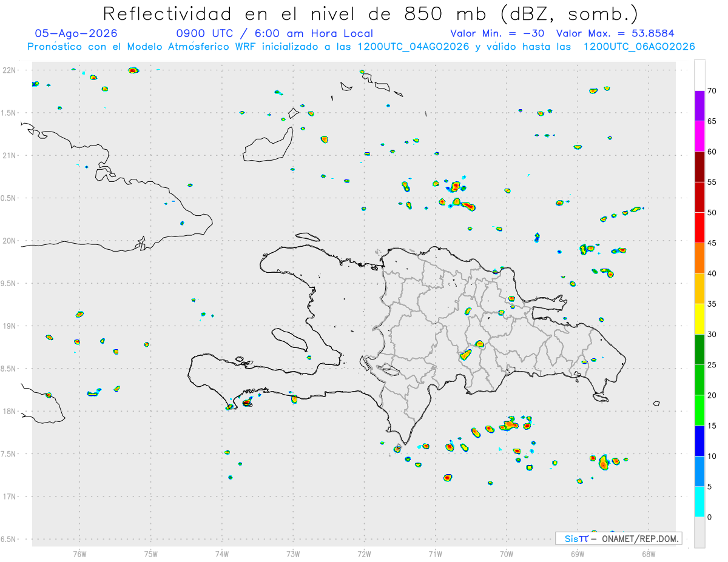Click the longitude axis label '70W'
This screenshot has width=728, height=562.
click(x=507, y=554)
